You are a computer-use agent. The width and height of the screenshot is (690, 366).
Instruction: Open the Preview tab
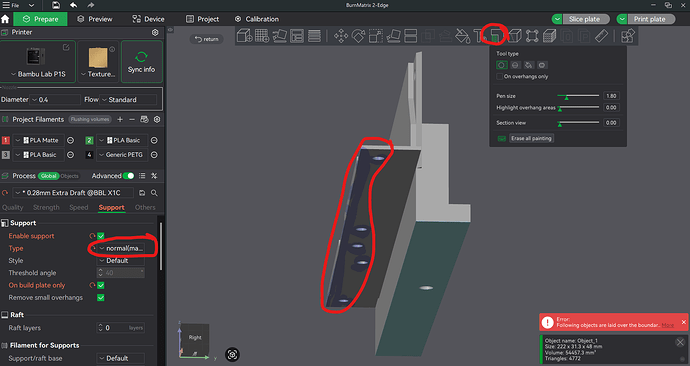point(95,19)
